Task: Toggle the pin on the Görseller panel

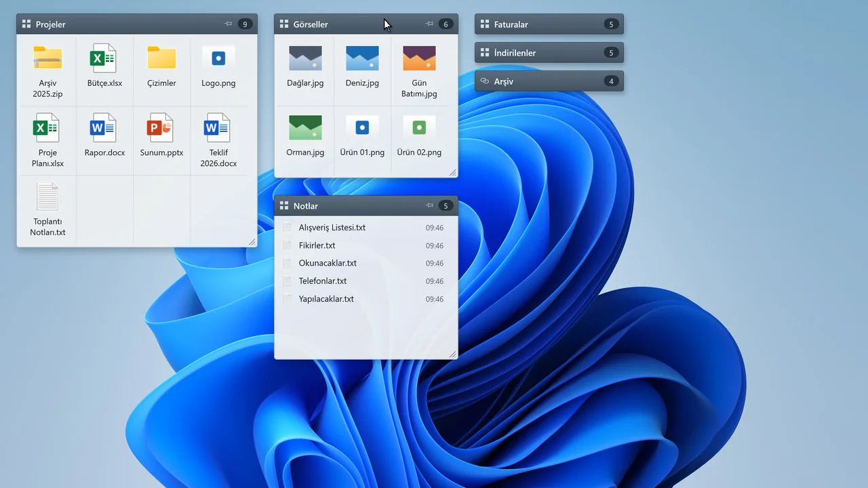Action: pos(429,24)
